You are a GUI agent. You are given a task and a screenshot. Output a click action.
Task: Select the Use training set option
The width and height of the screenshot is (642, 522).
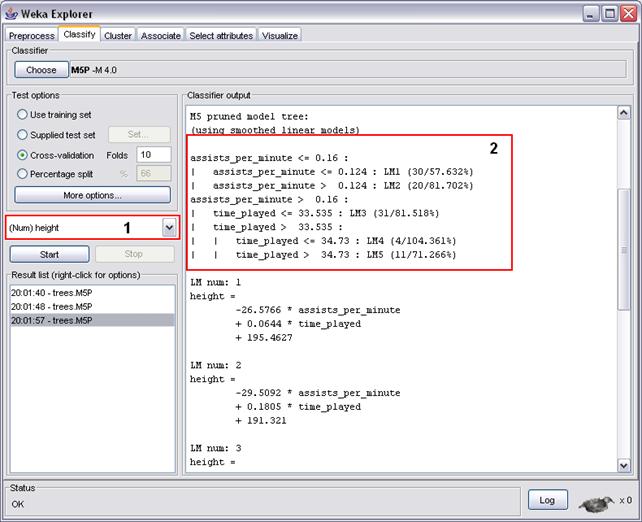tap(23, 115)
